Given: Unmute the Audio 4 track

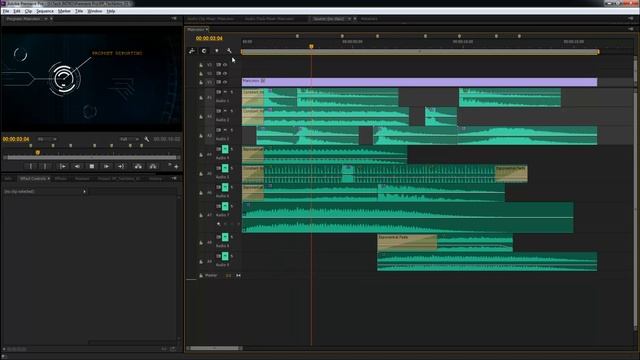Looking at the screenshot, I should coord(225,149).
